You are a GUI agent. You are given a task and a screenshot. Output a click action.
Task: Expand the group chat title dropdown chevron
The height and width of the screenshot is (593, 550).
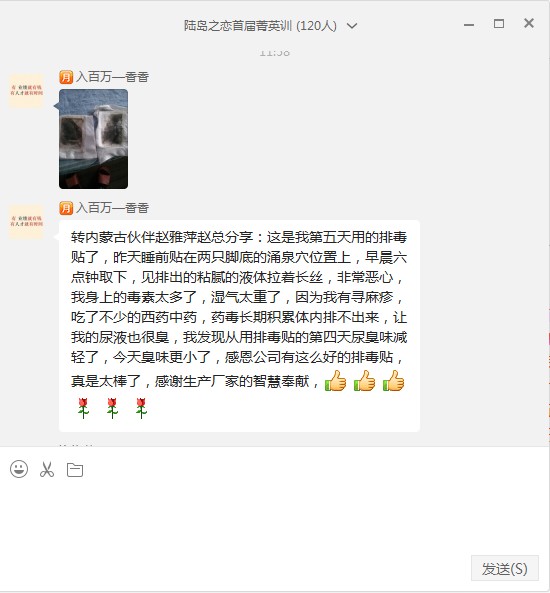click(352, 26)
